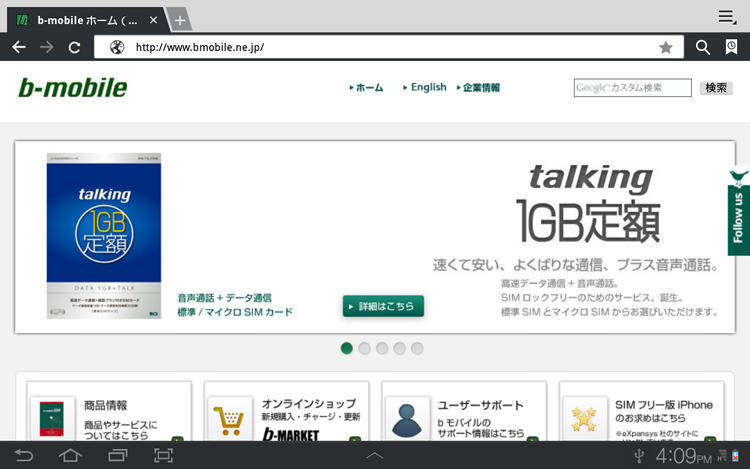Tap the globe site icon in address bar

(x=117, y=47)
